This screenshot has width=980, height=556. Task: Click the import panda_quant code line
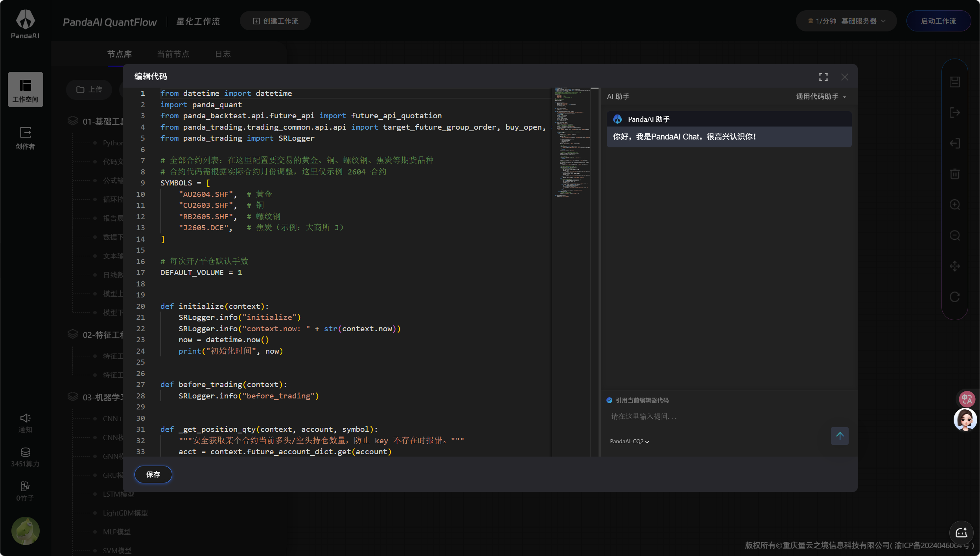[x=201, y=105]
